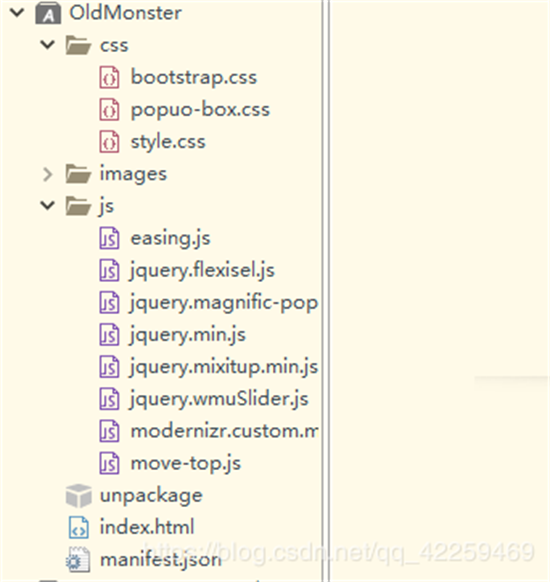
Task: Select jquery.flexisel.js in tree
Action: click(202, 270)
